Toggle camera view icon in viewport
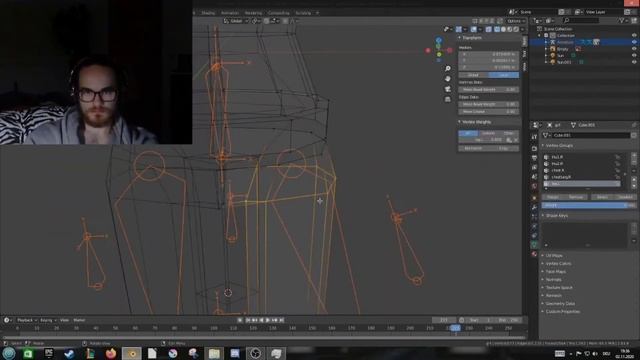The width and height of the screenshot is (640, 360). pyautogui.click(x=448, y=89)
